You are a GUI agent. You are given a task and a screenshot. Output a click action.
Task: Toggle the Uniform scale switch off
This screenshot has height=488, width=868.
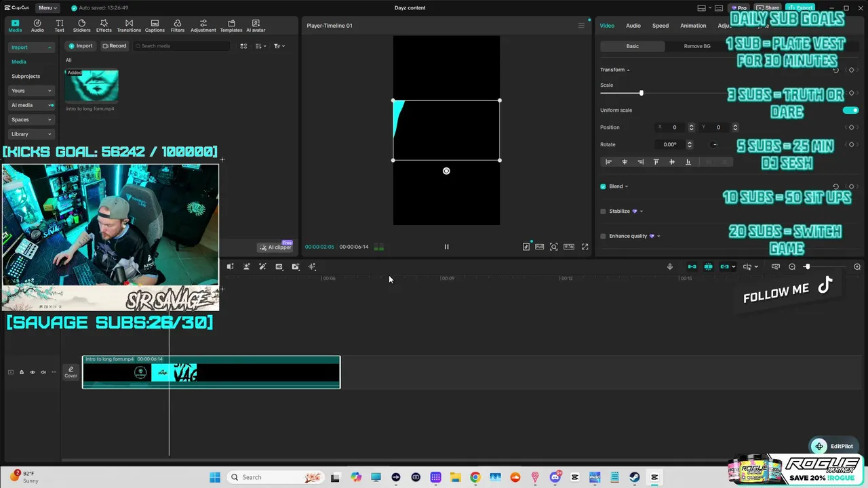850,110
